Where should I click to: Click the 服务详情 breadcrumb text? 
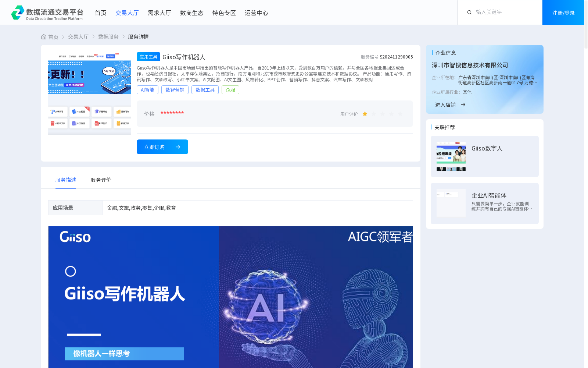click(138, 37)
